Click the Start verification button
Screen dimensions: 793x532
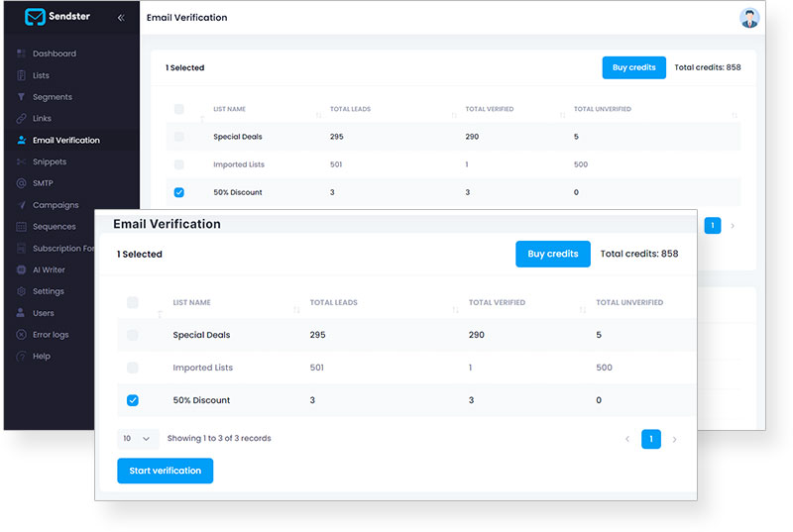(165, 471)
